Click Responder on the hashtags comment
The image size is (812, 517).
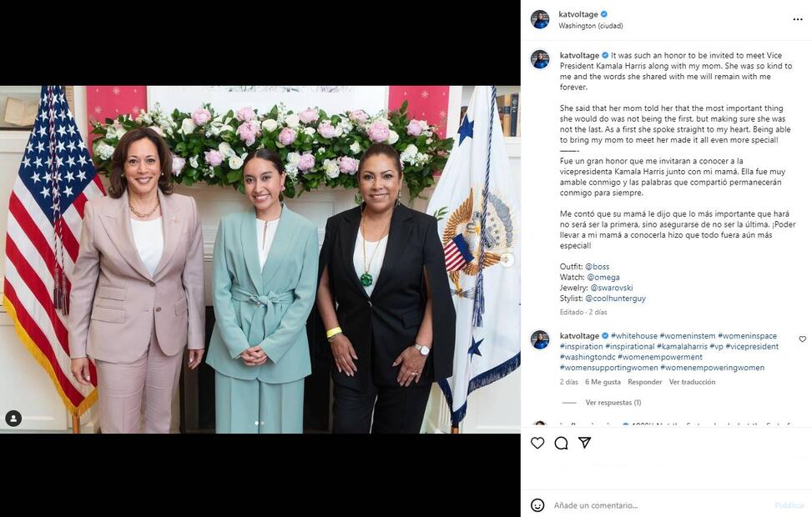tap(645, 382)
